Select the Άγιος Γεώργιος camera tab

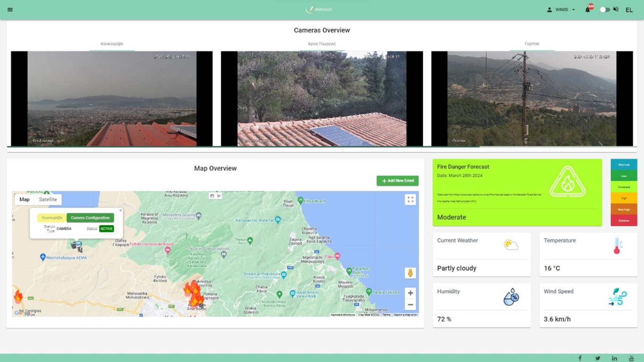[322, 44]
